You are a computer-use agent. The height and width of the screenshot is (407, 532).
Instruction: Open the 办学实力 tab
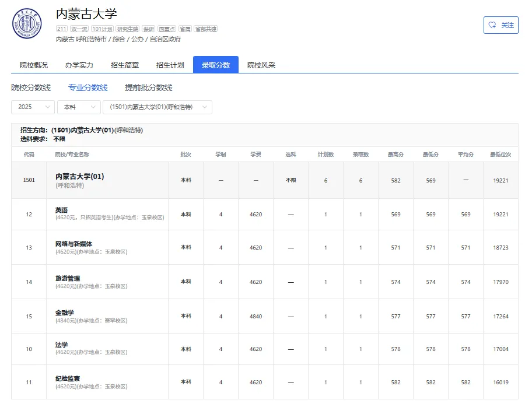pyautogui.click(x=79, y=65)
